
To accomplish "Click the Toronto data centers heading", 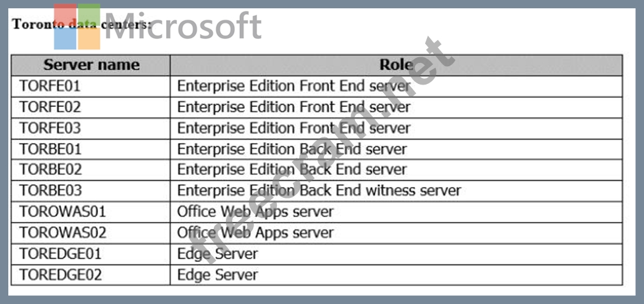I will coord(81,24).
